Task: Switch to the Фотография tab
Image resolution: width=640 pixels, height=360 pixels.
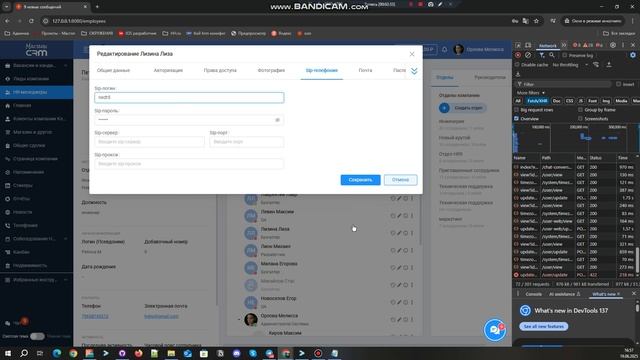Action: (x=271, y=70)
